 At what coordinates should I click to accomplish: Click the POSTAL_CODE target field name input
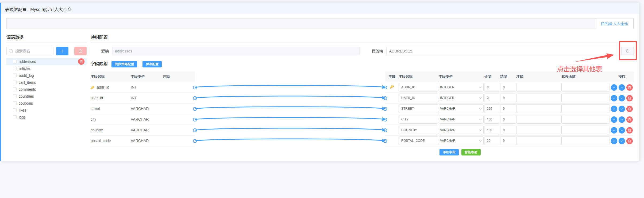point(418,141)
